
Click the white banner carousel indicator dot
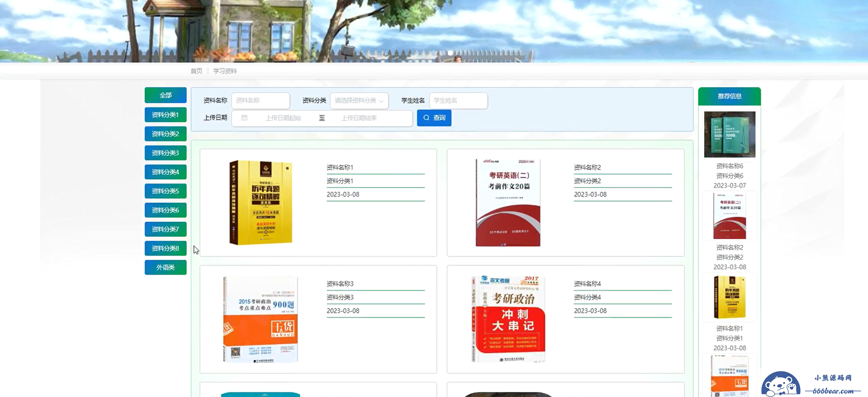click(450, 53)
